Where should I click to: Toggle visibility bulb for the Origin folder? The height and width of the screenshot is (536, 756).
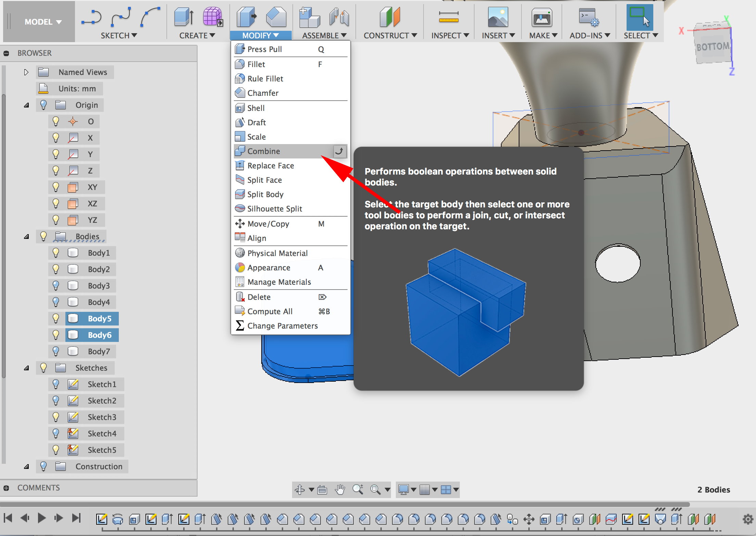coord(43,105)
